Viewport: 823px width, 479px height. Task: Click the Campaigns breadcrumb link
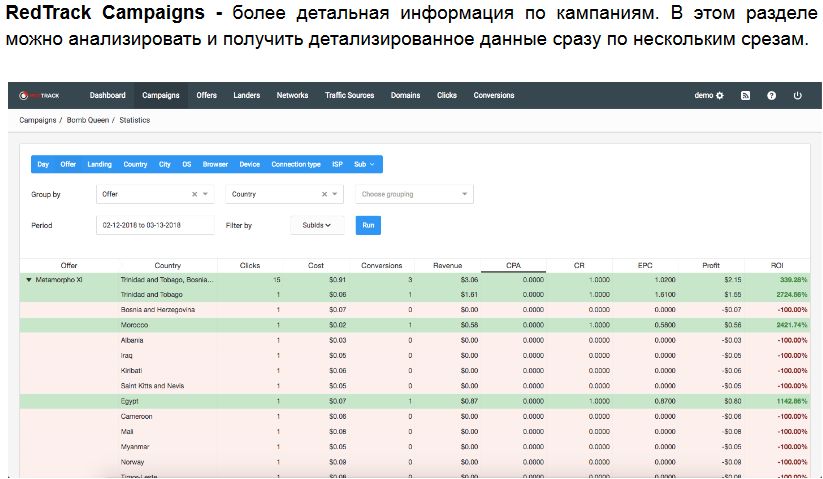(38, 120)
